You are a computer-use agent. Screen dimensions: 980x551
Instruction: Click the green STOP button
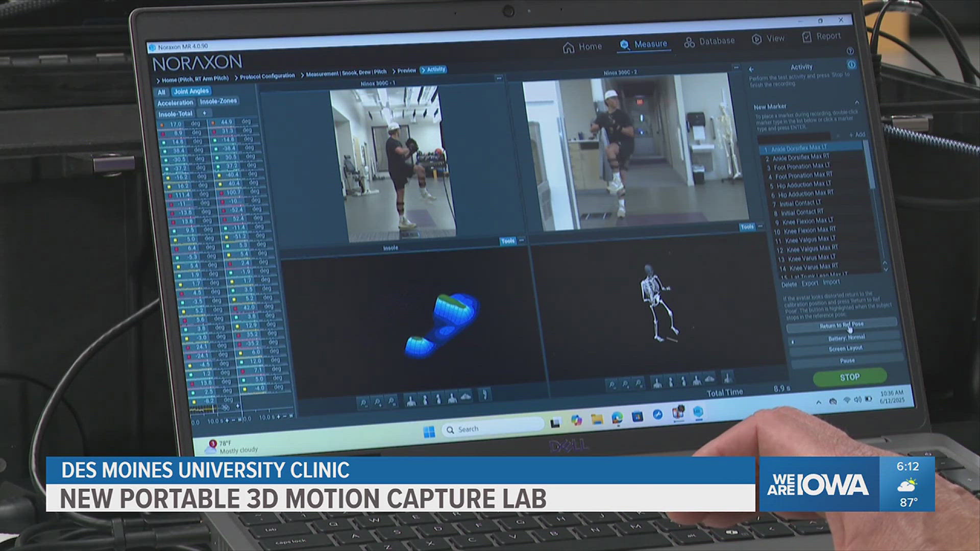849,378
